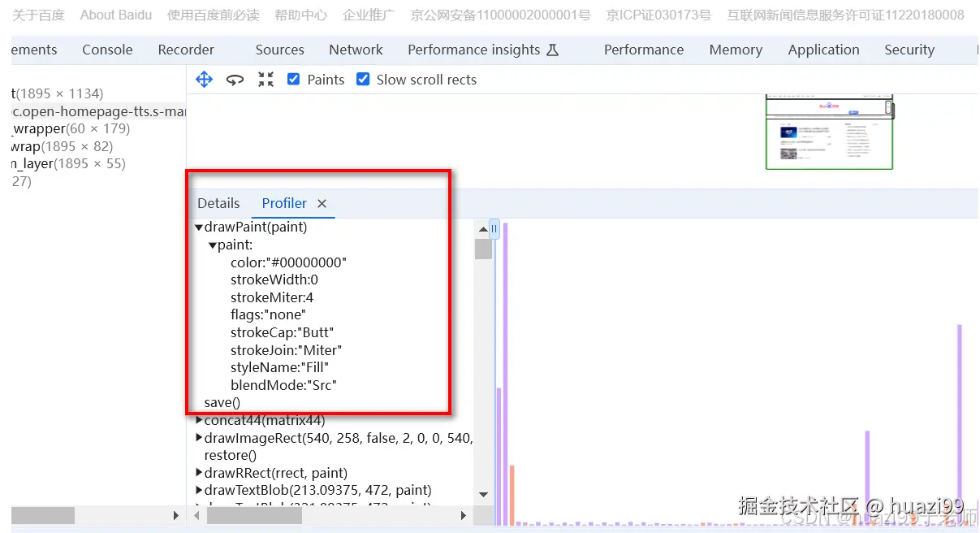
Task: Select the save() command row
Action: coord(222,402)
